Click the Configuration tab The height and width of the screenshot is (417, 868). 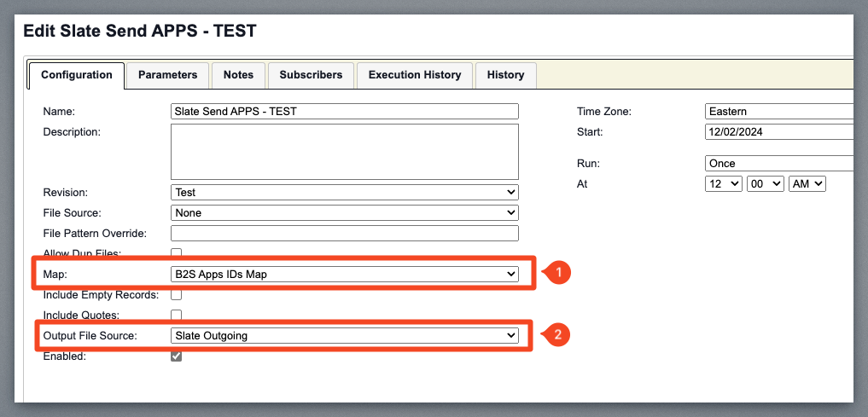[x=77, y=75]
